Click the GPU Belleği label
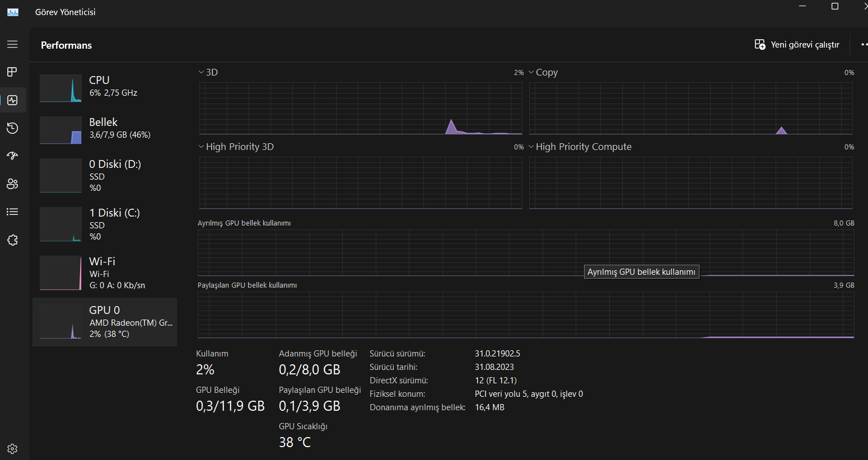Screen dimensions: 868x460 (x=218, y=390)
